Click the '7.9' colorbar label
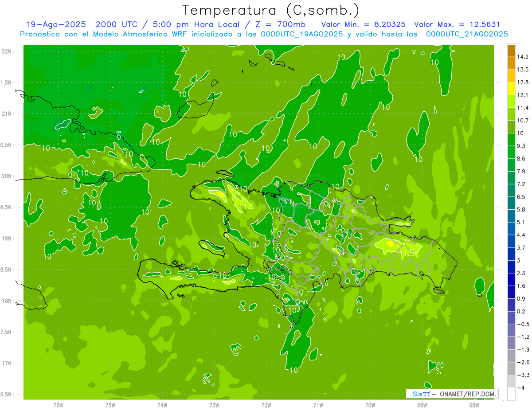 pyautogui.click(x=521, y=171)
